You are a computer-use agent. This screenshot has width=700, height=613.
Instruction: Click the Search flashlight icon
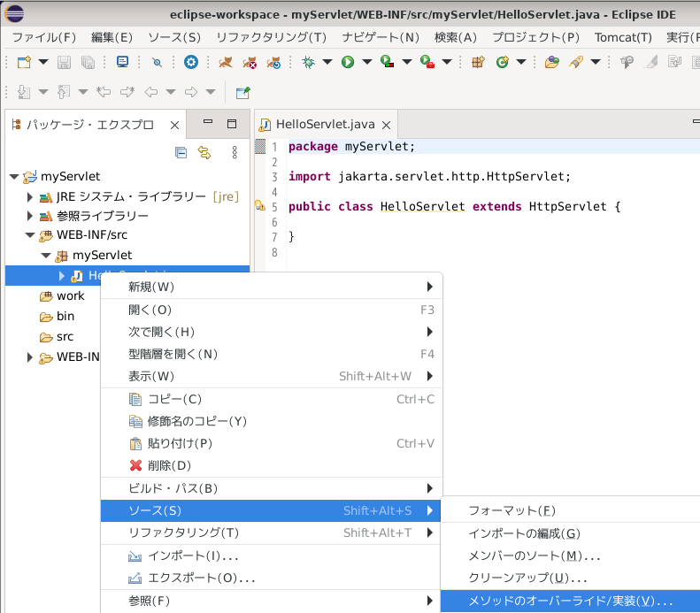coord(576,62)
